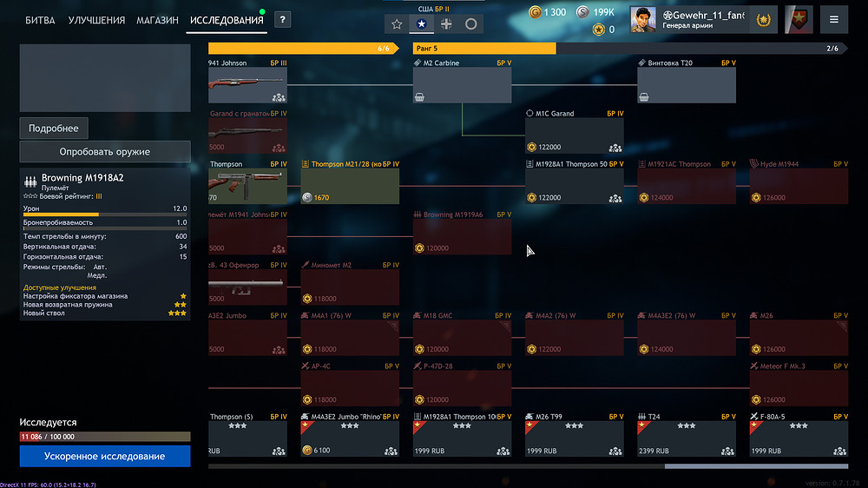Image resolution: width=868 pixels, height=488 pixels.
Task: Select the outlined star faction icon
Action: 397,24
